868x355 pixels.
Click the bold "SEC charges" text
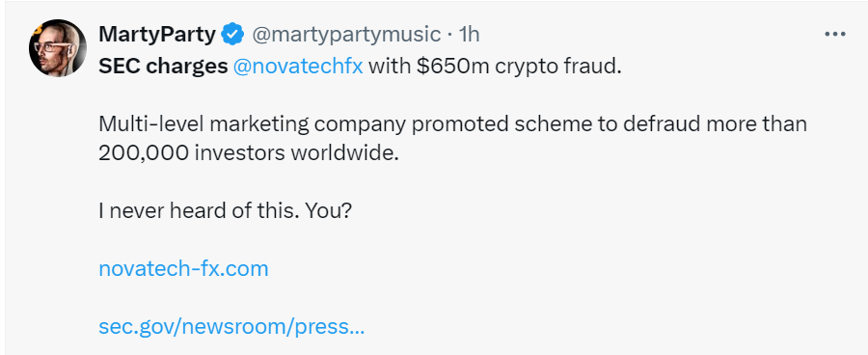163,66
